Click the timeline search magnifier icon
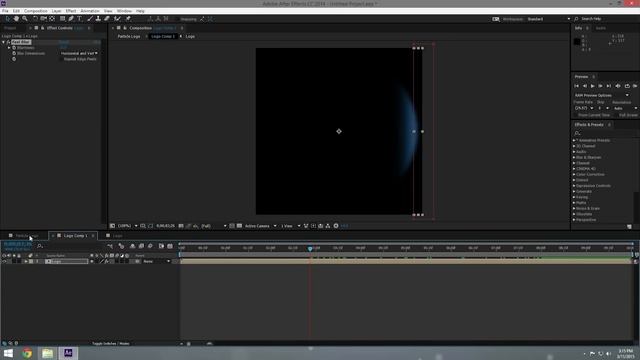This screenshot has height=360, width=640. tap(40, 246)
